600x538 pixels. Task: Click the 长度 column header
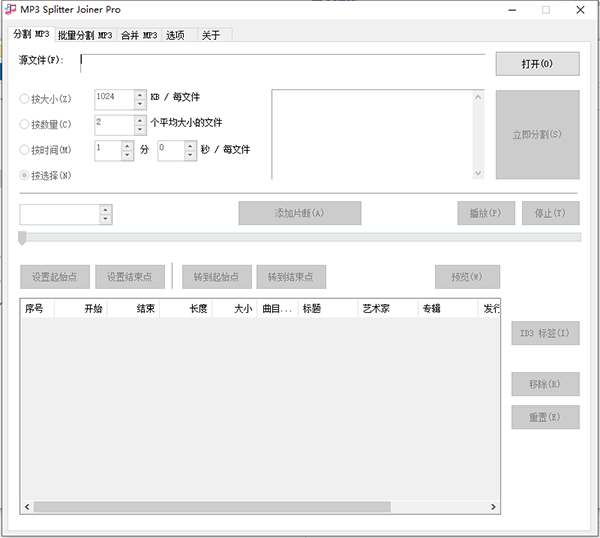186,308
